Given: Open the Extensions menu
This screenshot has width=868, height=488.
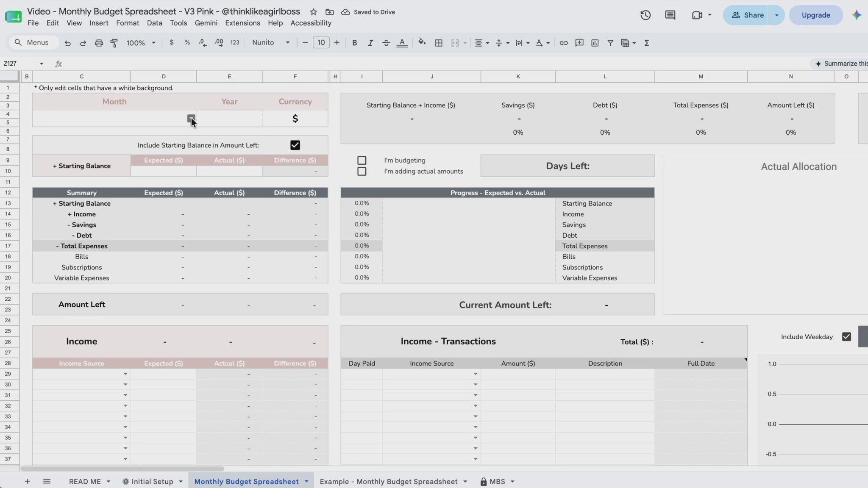Looking at the screenshot, I should point(242,23).
